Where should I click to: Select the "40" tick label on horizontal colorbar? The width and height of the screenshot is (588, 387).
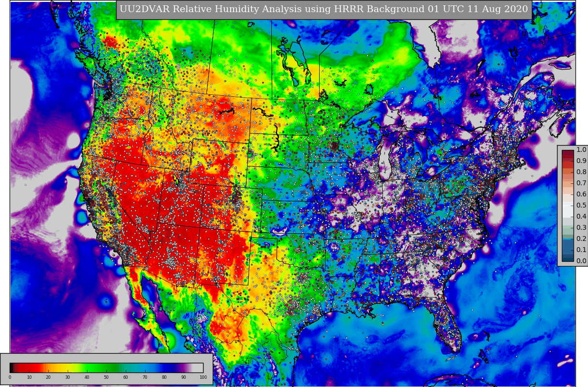pos(87,377)
